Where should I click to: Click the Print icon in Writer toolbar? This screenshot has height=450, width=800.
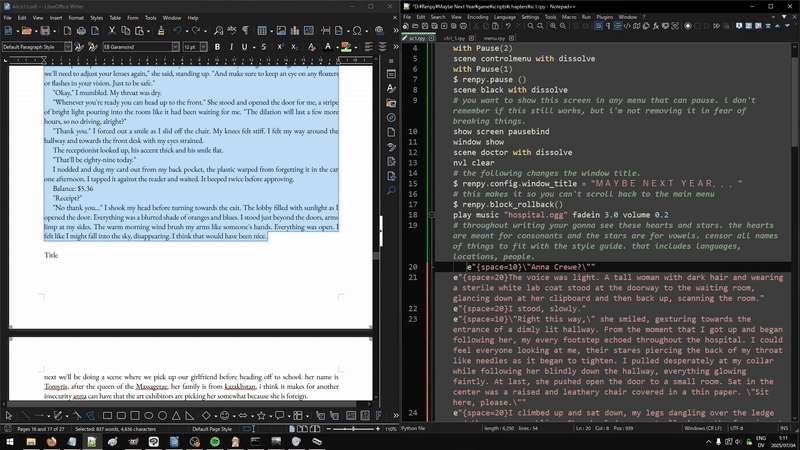(81, 31)
